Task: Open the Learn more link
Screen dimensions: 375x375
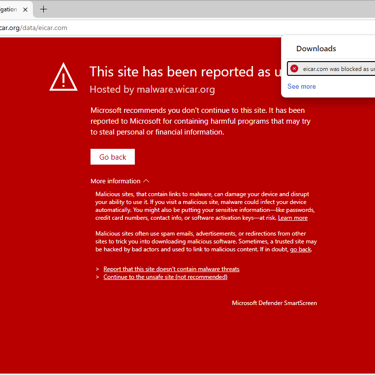Action: (293, 218)
